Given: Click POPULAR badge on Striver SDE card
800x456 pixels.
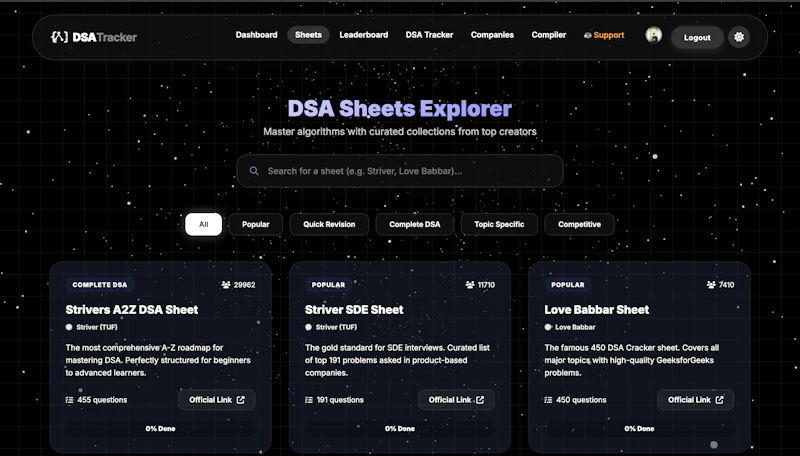Looking at the screenshot, I should 328,285.
